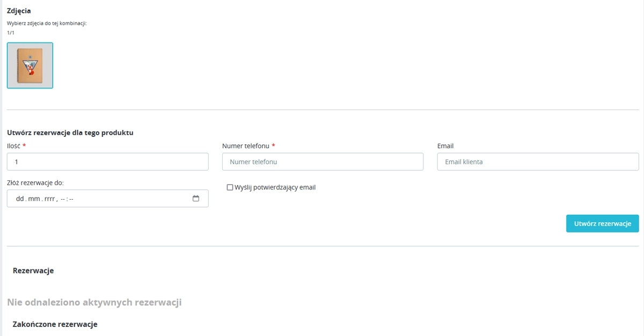Click the 'Email' field label
This screenshot has width=644, height=336.
(x=445, y=146)
